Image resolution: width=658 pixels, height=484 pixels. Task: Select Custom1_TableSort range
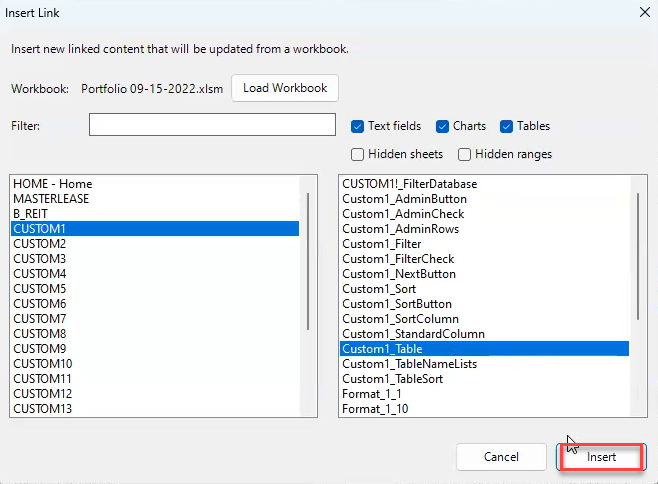point(484,379)
